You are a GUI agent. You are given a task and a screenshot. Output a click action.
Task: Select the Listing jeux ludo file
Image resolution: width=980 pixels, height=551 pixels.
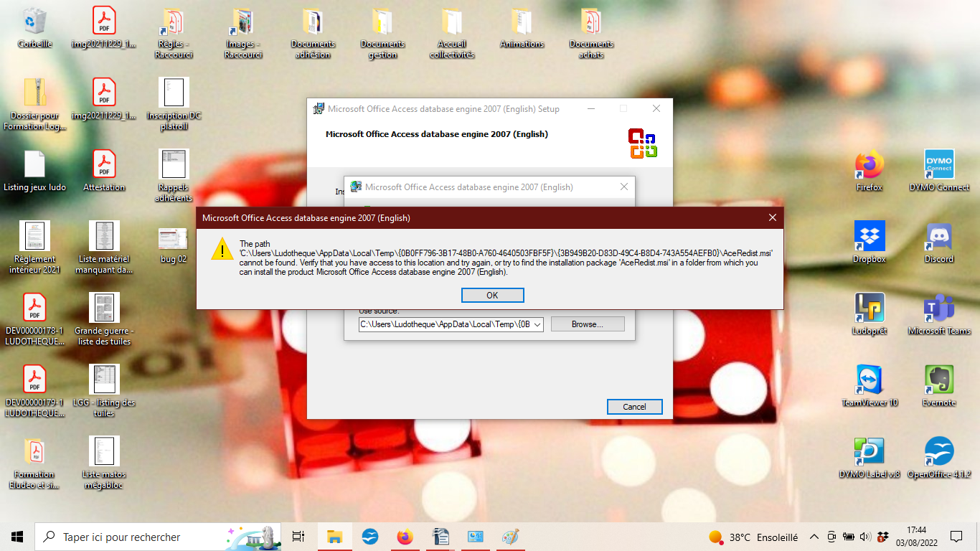(34, 171)
